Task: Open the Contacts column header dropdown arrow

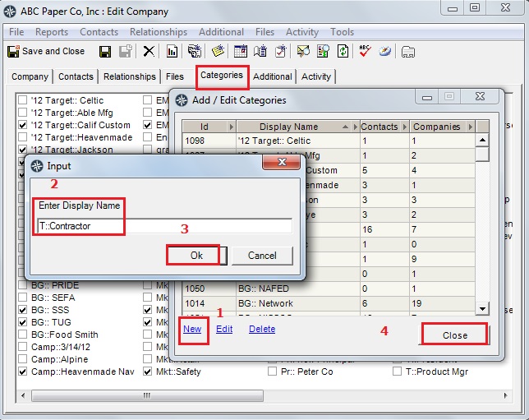Action: coord(405,127)
